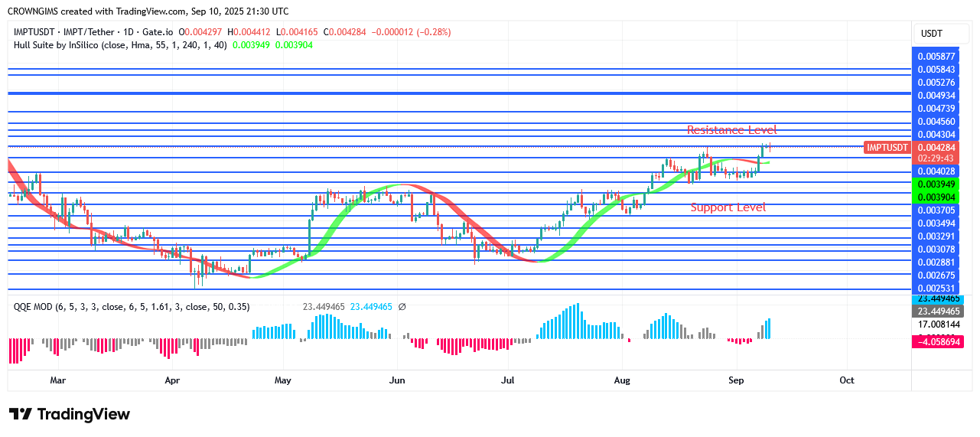
Task: Click the 0.005877 price label
Action: 936,56
